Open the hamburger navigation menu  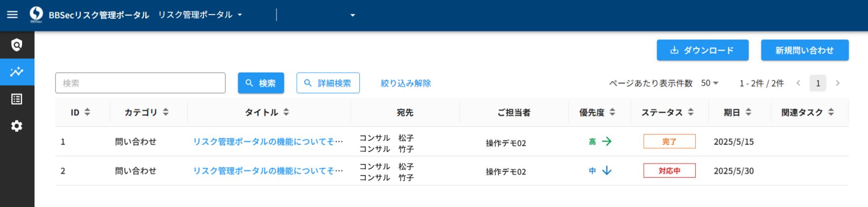[12, 15]
